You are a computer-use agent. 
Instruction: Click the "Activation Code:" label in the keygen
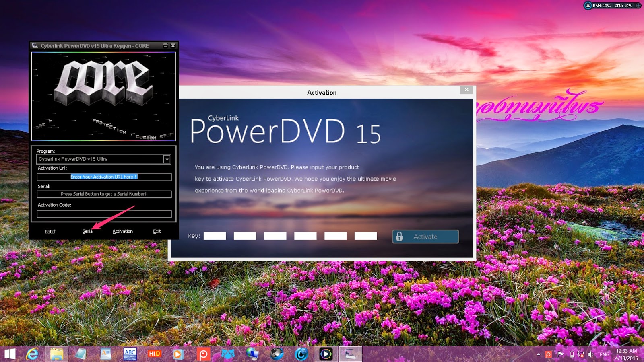tap(54, 205)
